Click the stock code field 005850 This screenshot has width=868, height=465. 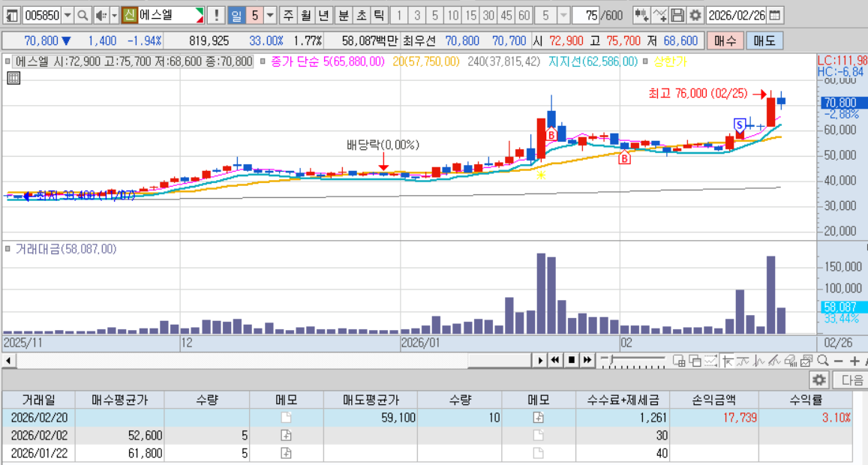42,16
